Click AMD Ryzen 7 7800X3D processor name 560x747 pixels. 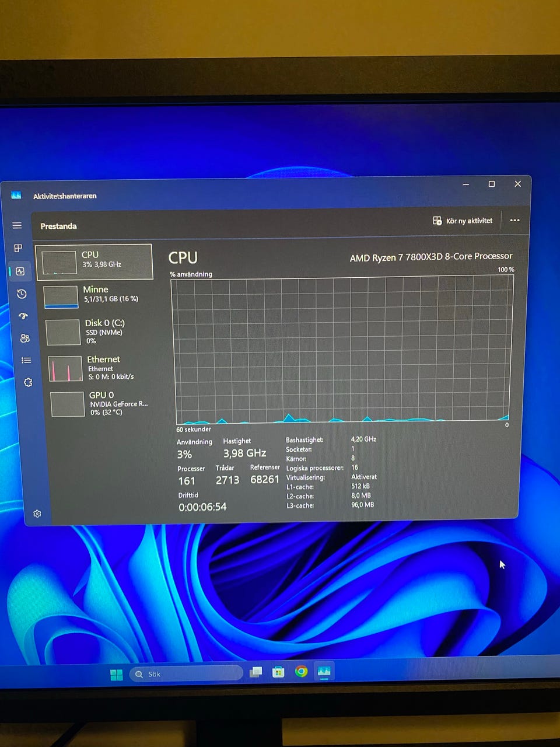click(431, 257)
